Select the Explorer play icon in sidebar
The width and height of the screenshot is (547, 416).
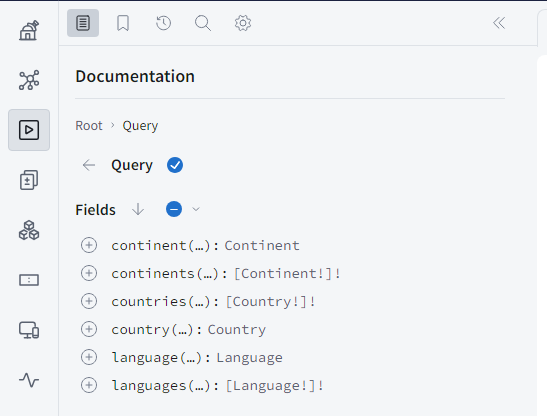29,130
